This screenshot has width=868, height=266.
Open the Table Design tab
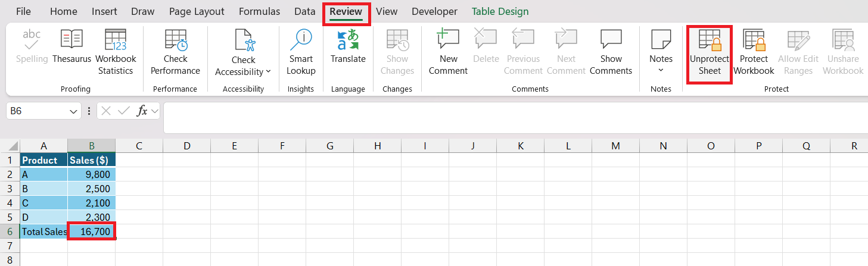pyautogui.click(x=500, y=11)
